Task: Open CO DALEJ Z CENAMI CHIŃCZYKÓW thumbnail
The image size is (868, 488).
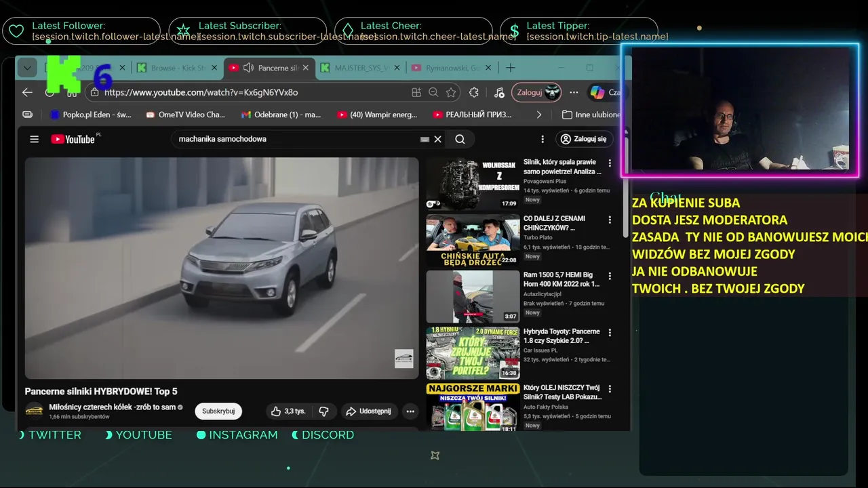Action: click(473, 240)
